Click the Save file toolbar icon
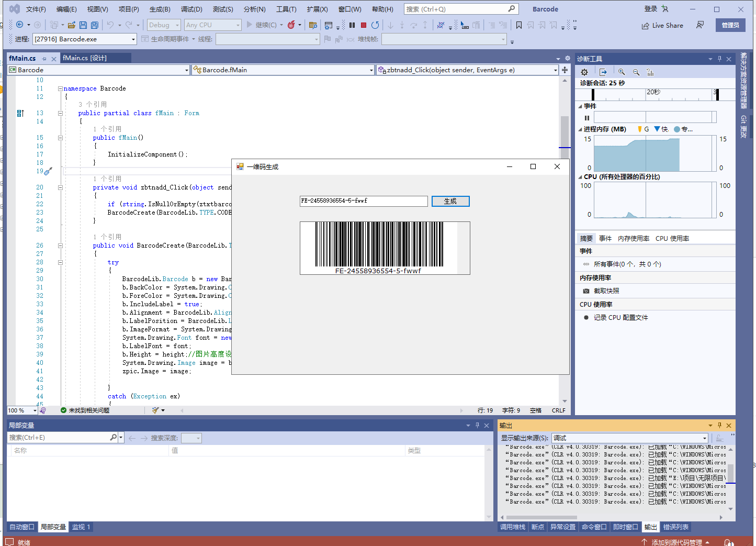 (83, 25)
